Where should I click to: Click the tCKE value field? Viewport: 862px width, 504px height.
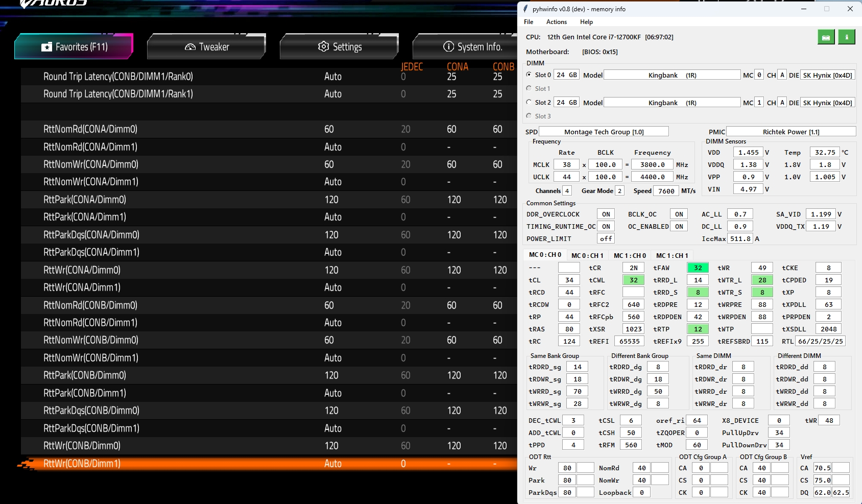[828, 268]
